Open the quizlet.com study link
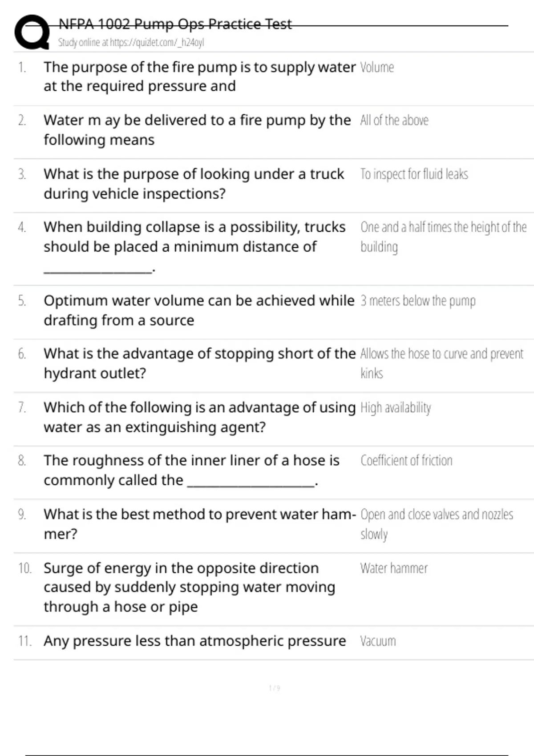The height and width of the screenshot is (756, 534). pos(131,43)
